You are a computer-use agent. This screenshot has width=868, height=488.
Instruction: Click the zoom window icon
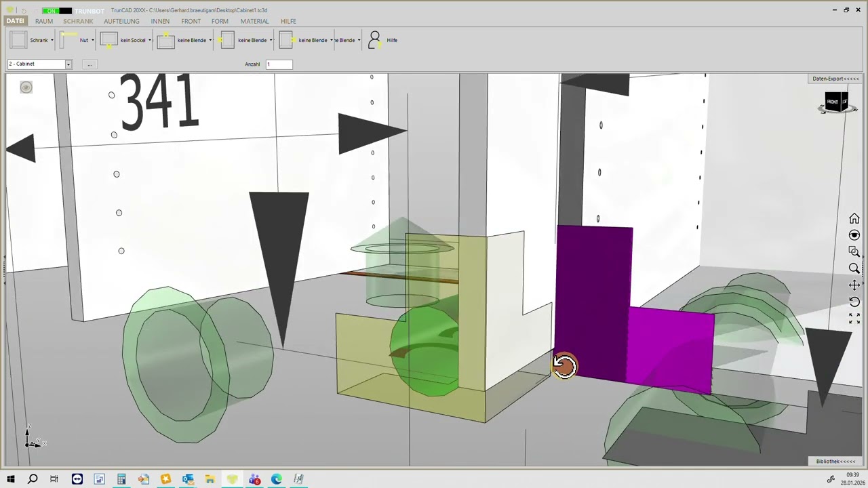pyautogui.click(x=854, y=252)
